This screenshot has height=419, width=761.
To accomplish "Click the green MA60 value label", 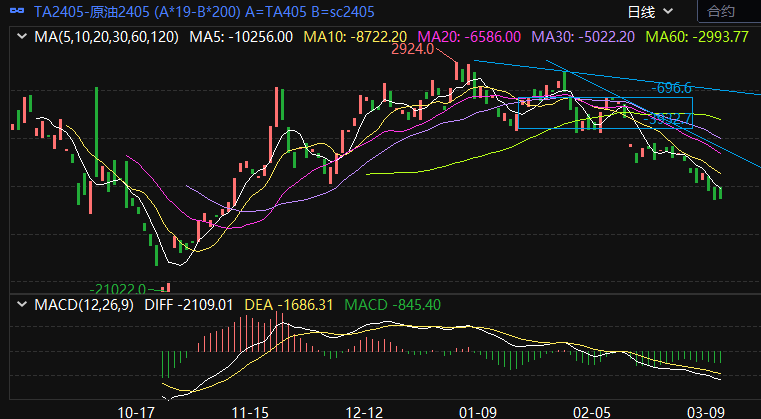I will coord(699,37).
